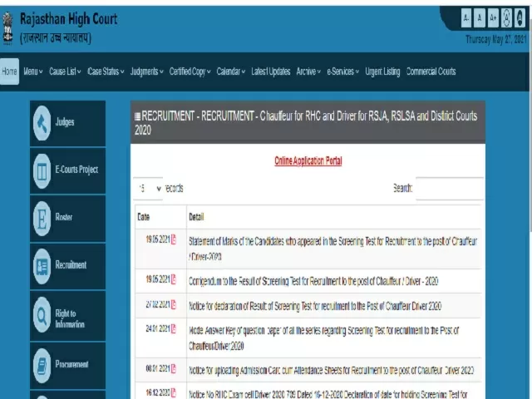Open Latest Updates menu item
The image size is (532, 399).
click(x=271, y=71)
